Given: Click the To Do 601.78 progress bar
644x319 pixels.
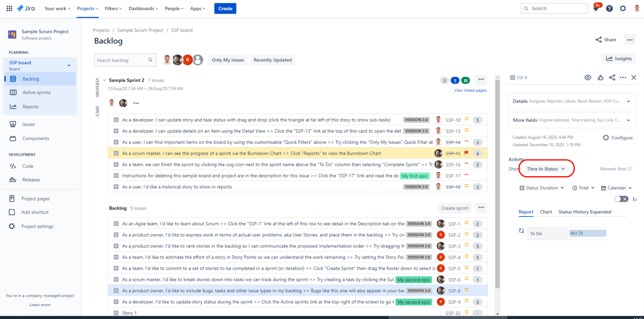Looking at the screenshot, I should 587,233.
